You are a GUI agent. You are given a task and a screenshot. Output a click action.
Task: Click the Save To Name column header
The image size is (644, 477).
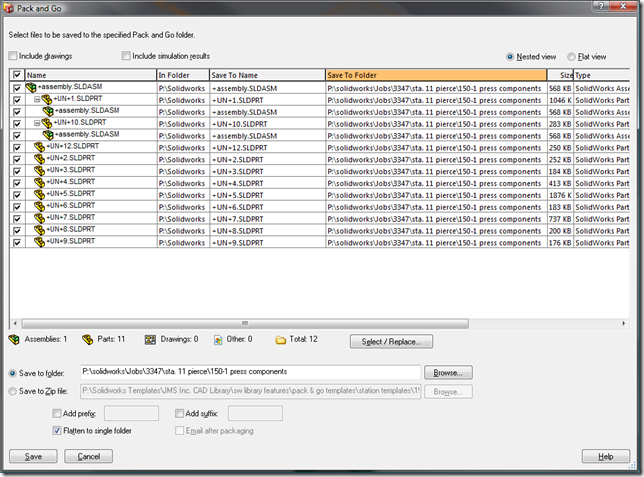(267, 75)
